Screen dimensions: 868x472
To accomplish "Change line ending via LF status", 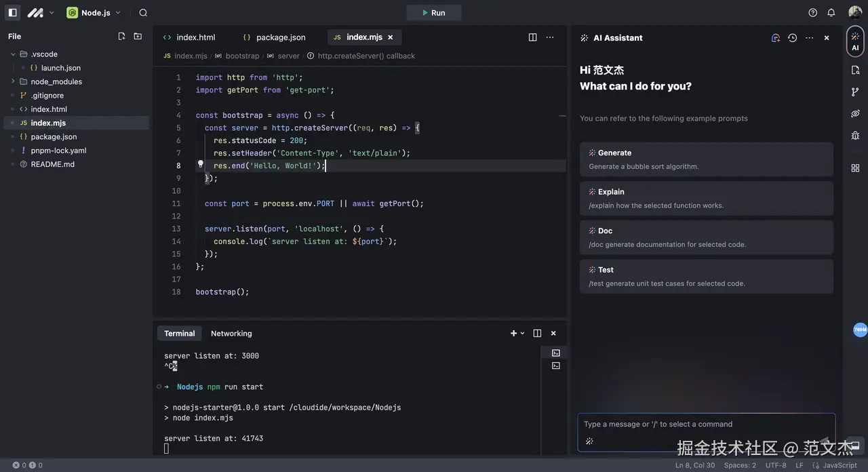I will point(799,465).
